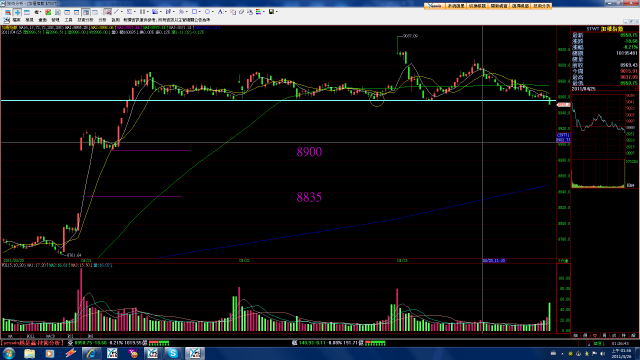Toggle the highlighted drawing-mode pencil icon
Viewport: 640px width, 360px height.
[107, 12]
